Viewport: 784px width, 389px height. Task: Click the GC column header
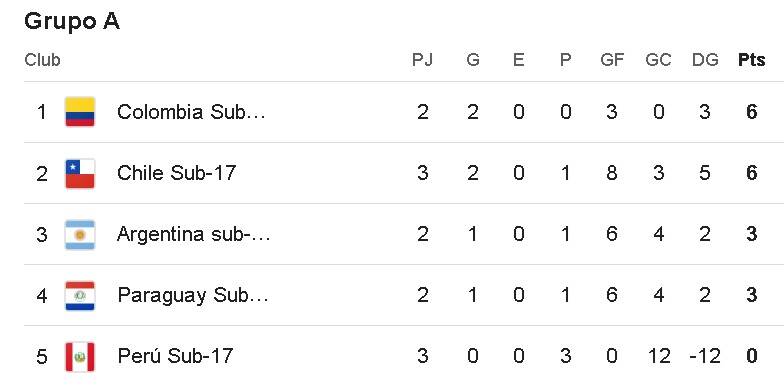[658, 60]
